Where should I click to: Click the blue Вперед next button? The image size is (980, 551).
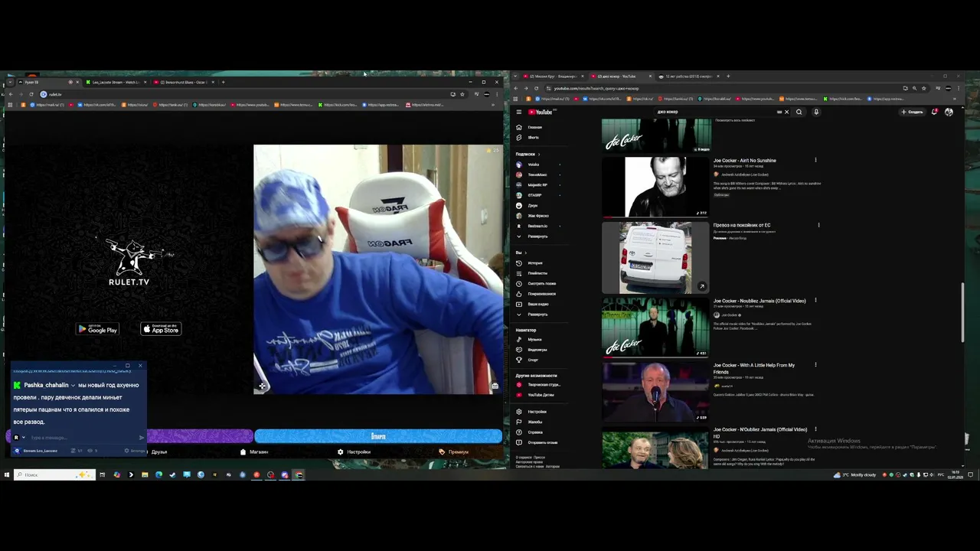point(378,436)
